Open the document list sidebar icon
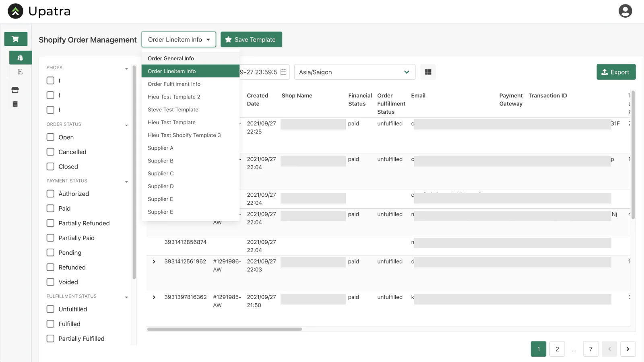The image size is (644, 362). click(x=15, y=104)
